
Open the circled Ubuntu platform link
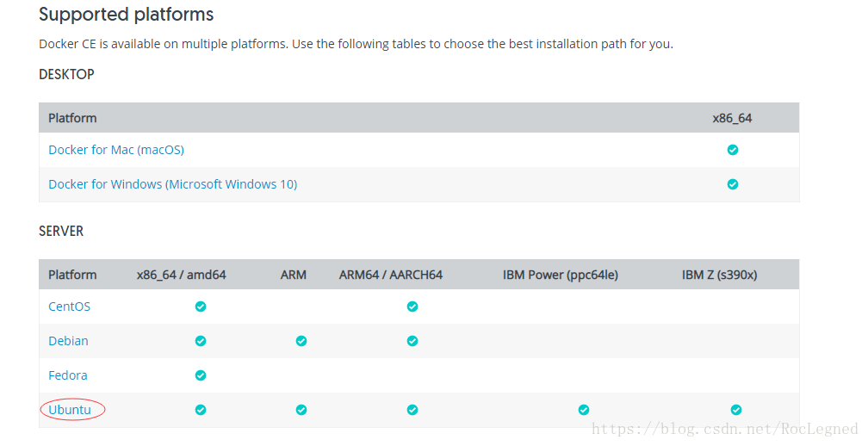tap(70, 410)
